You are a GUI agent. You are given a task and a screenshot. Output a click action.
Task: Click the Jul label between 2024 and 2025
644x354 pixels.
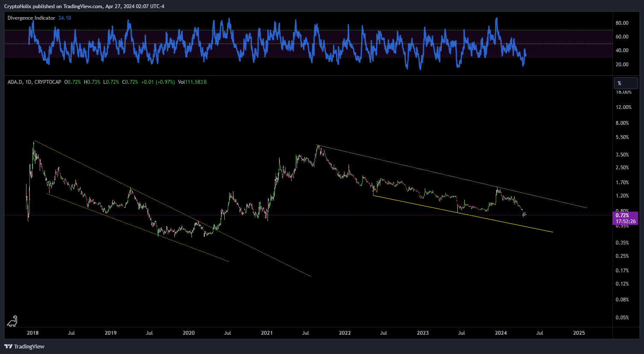tap(540, 333)
